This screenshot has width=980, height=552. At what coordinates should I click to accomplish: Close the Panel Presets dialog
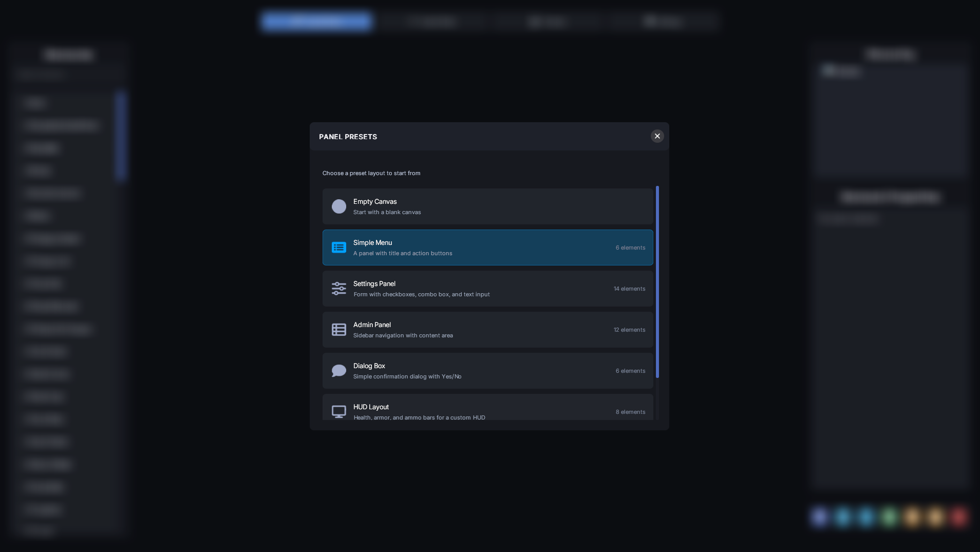click(x=657, y=136)
